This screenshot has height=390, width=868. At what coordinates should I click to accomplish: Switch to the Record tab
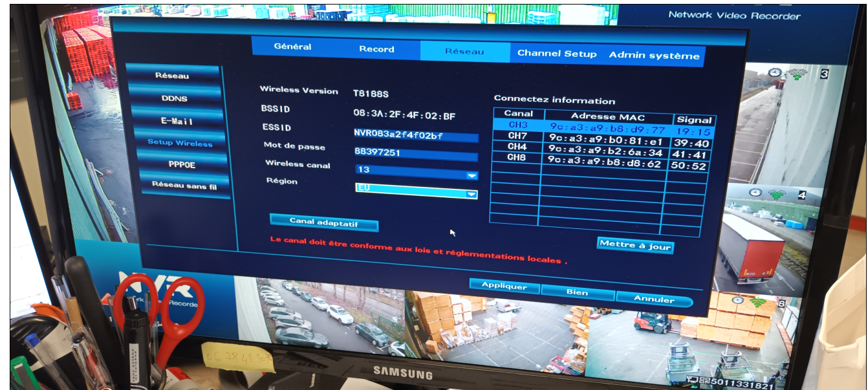pos(376,49)
